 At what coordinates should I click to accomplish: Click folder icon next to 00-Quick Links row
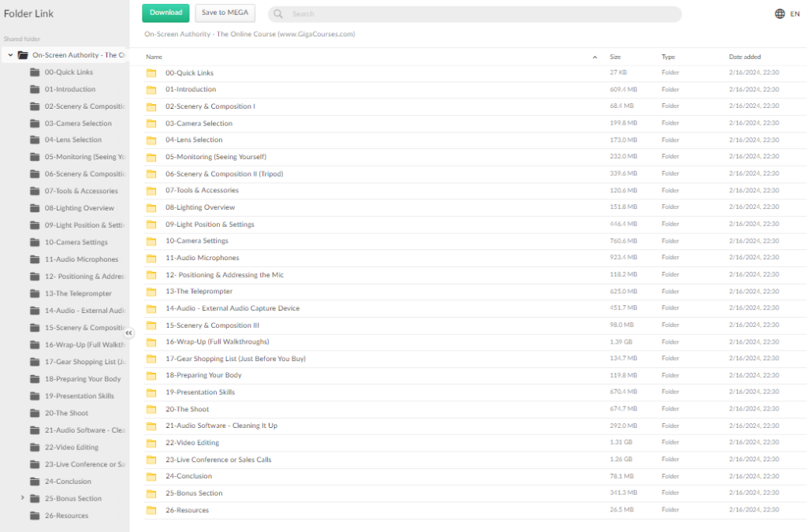151,73
